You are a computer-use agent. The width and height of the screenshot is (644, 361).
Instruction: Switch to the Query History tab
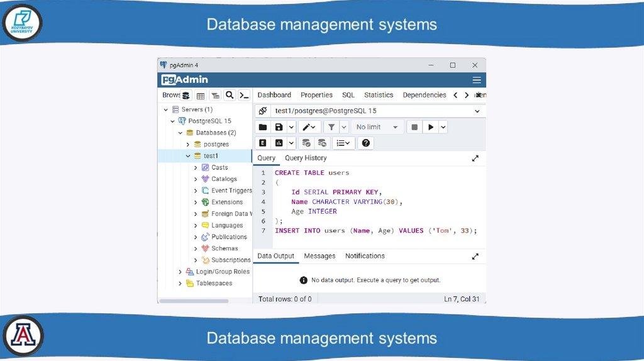306,158
